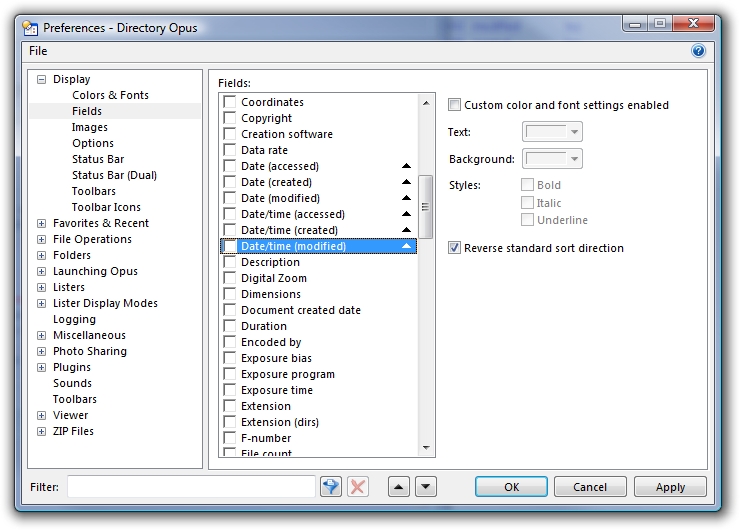Expand the Favorites & Recent category
This screenshot has width=740, height=530.
(41, 223)
